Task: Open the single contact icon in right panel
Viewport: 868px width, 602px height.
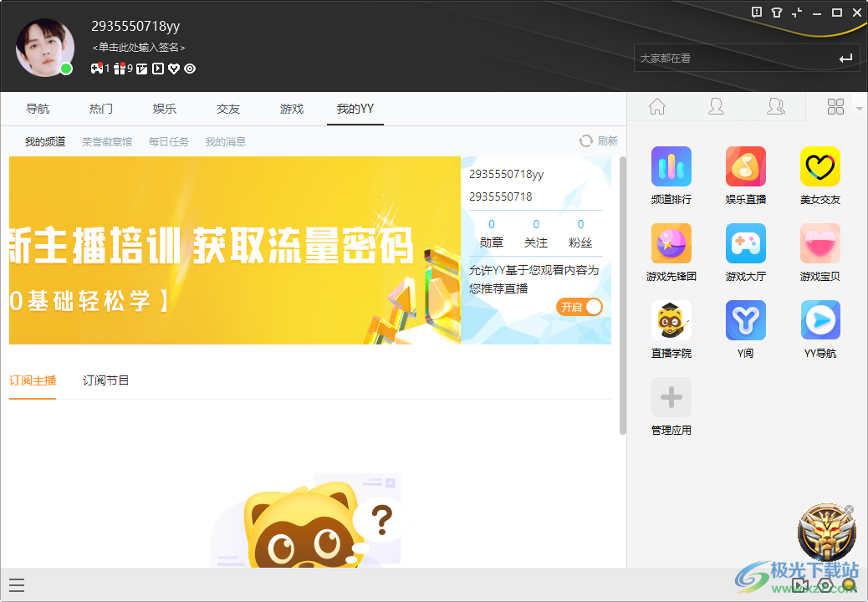Action: 717,106
